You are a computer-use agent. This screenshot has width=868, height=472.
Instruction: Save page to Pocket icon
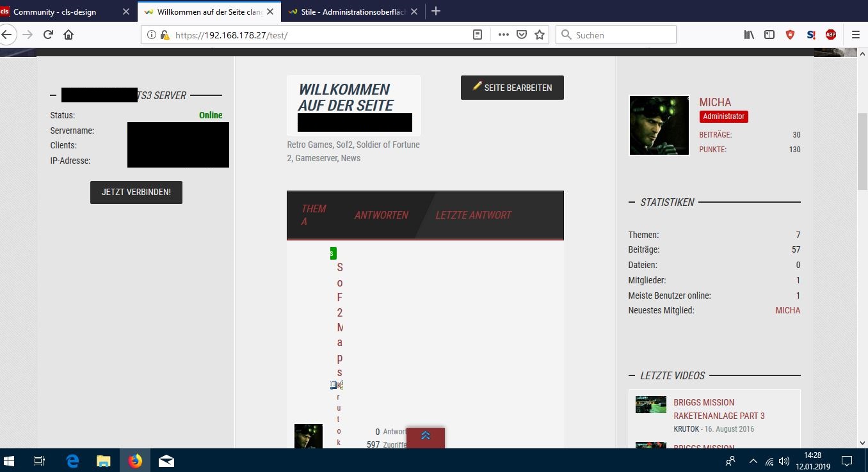[x=522, y=35]
